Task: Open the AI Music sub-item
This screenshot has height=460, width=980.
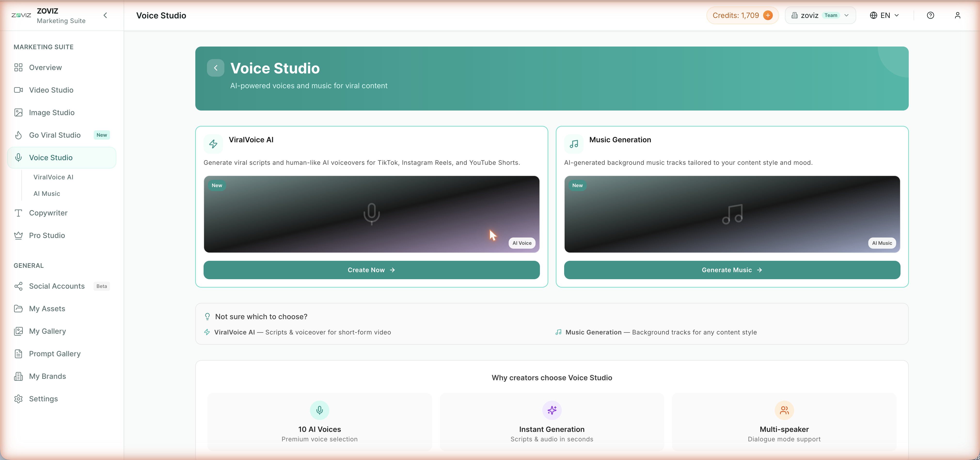Action: point(47,194)
